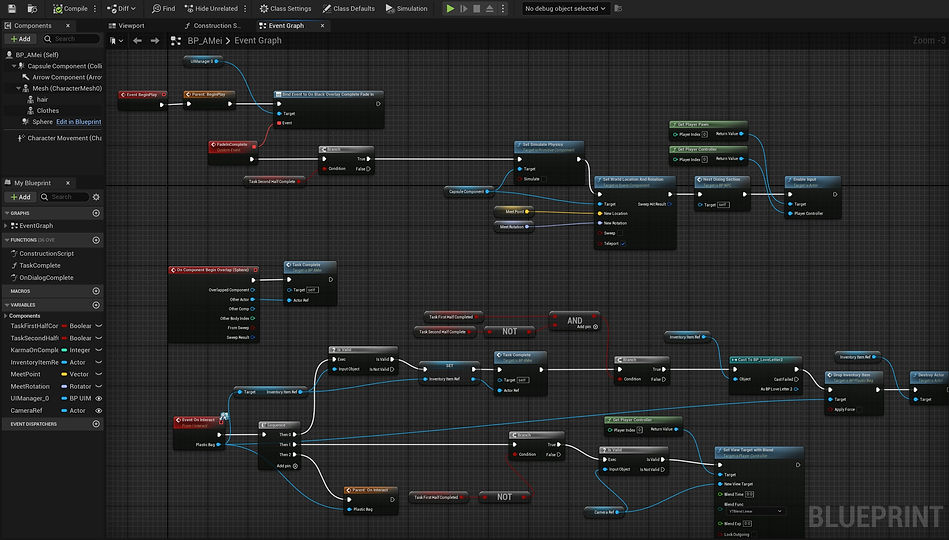Open the ConstructionScript function
This screenshot has width=949, height=540.
point(47,254)
